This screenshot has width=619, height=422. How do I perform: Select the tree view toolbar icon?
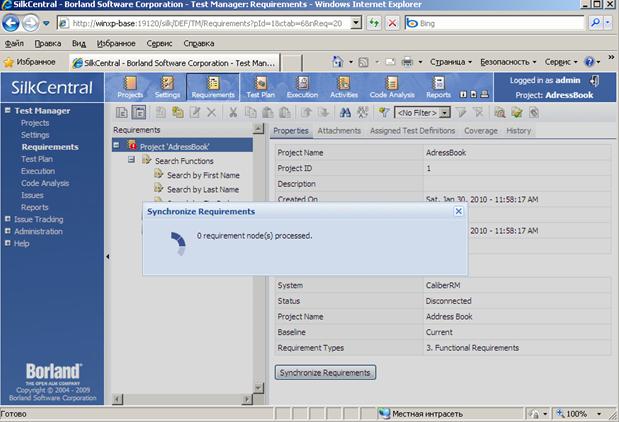tap(139, 113)
